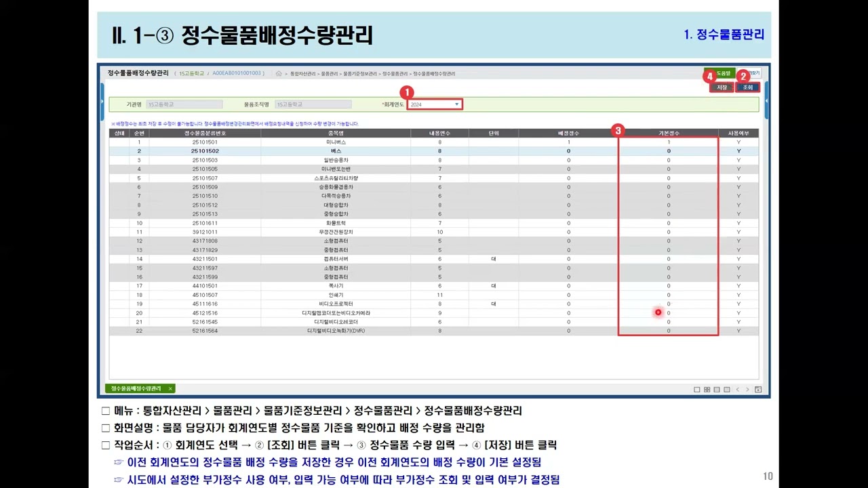Viewport: 868px width, 488px height.
Task: Click classification number 52161564
Action: 205,331
